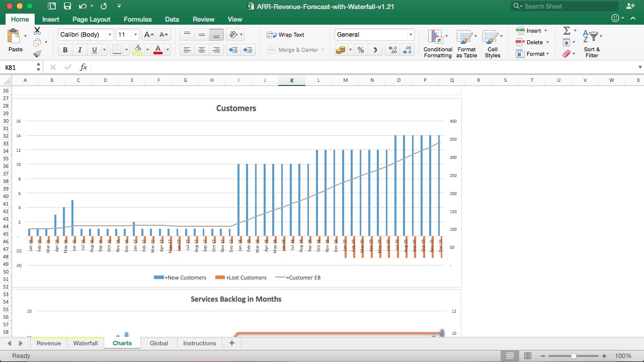Image resolution: width=644 pixels, height=362 pixels.
Task: Open Cell Styles gallery
Action: coord(492,43)
